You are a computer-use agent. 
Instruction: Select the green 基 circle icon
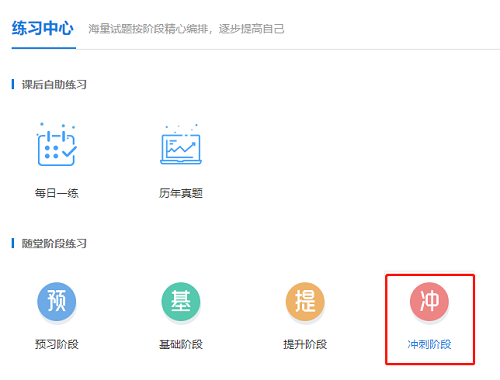(x=181, y=301)
